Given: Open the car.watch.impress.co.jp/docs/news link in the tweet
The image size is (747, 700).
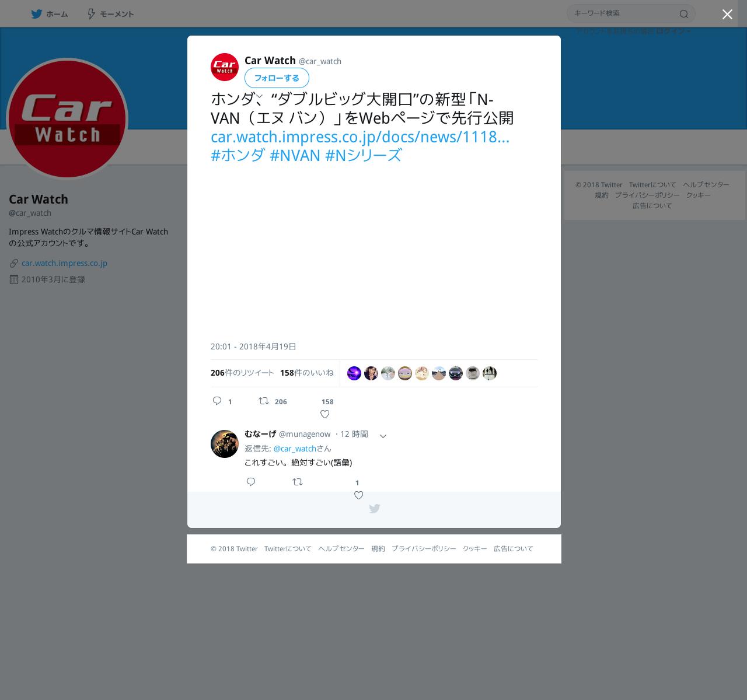Looking at the screenshot, I should pos(360,136).
